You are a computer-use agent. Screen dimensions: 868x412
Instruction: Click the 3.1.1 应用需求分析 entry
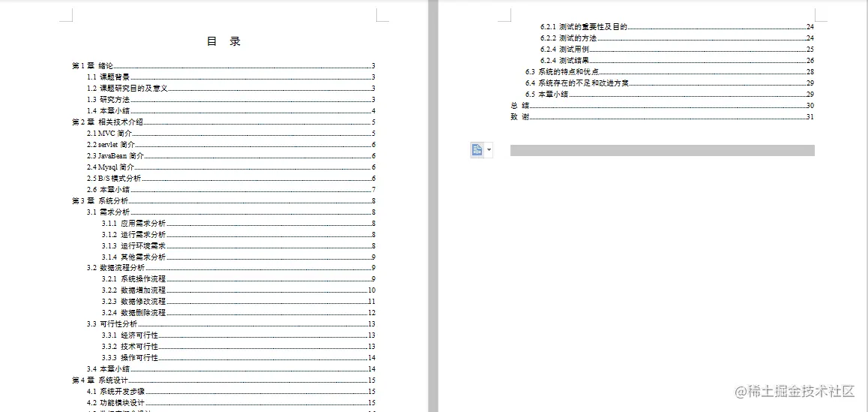click(x=239, y=224)
